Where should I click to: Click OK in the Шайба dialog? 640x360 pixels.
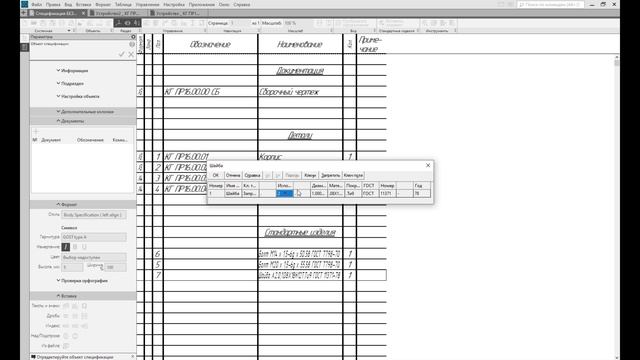[x=216, y=175]
